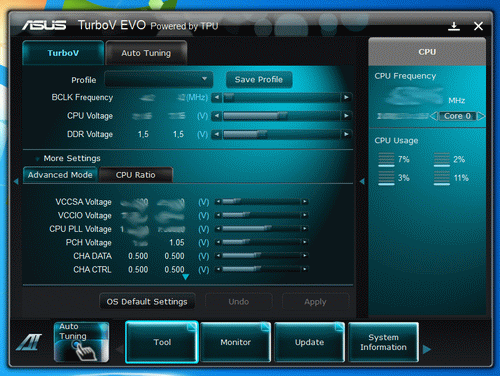
Task: Decrease BCLK Frequency with left arrow
Action: [x=217, y=97]
